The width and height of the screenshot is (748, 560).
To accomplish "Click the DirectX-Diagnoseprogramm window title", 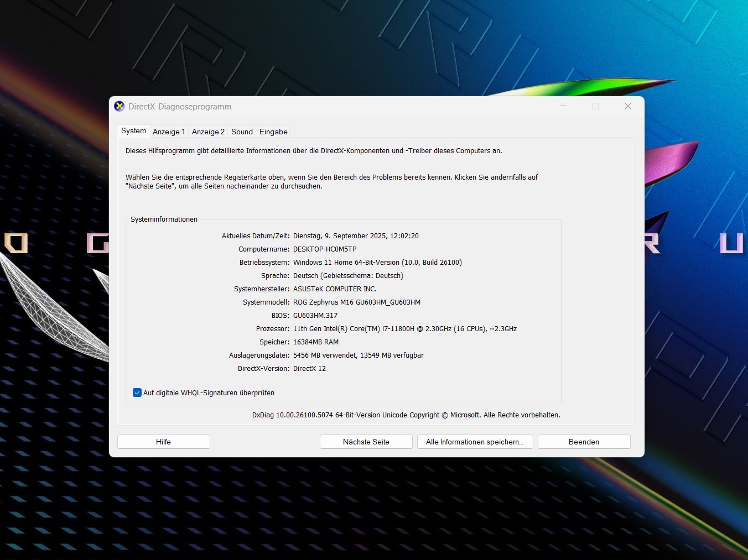I will click(180, 107).
